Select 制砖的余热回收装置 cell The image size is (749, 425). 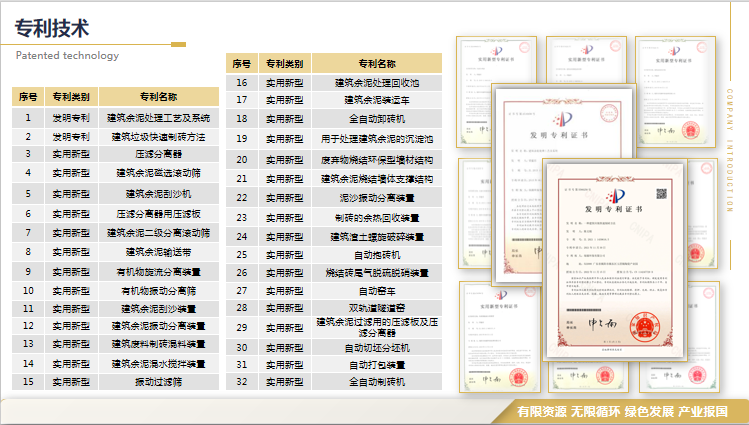tap(377, 218)
